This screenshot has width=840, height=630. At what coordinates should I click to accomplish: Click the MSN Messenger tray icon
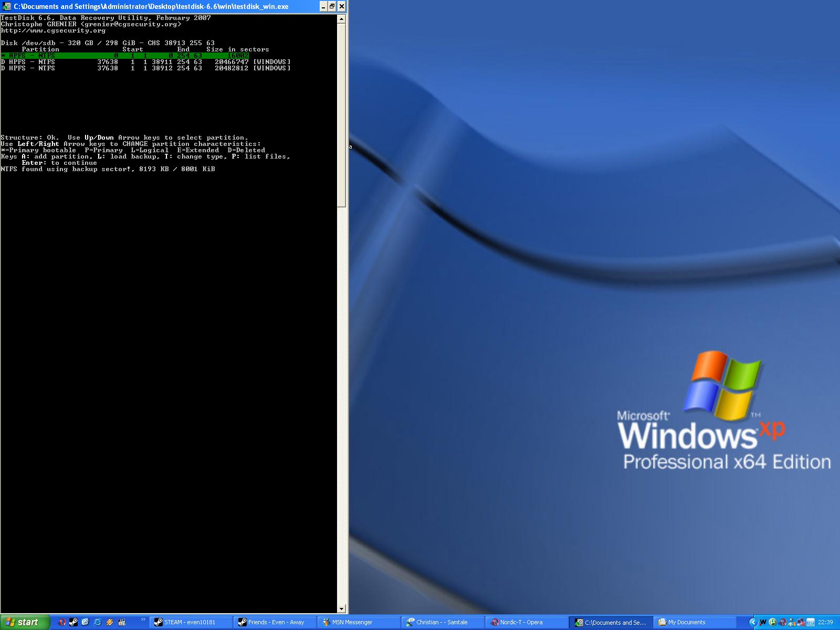click(x=791, y=622)
